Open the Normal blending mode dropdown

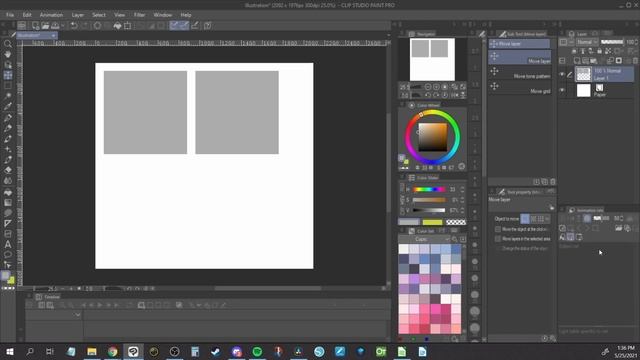click(x=587, y=42)
